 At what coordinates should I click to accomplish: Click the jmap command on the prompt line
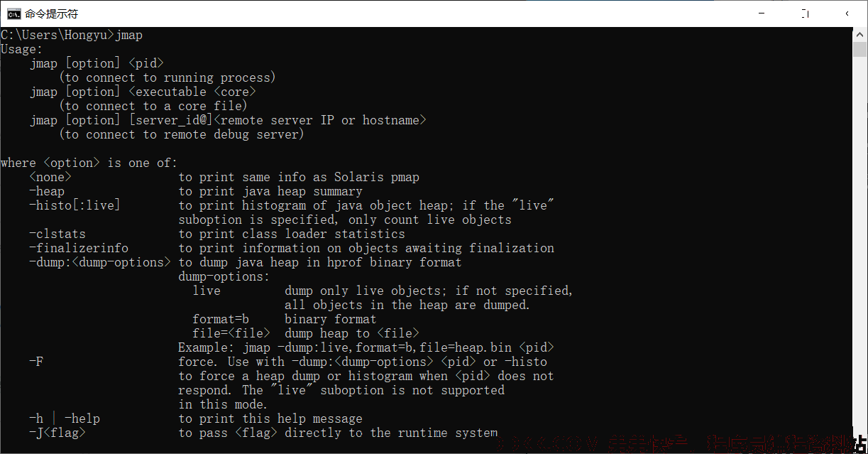(128, 35)
